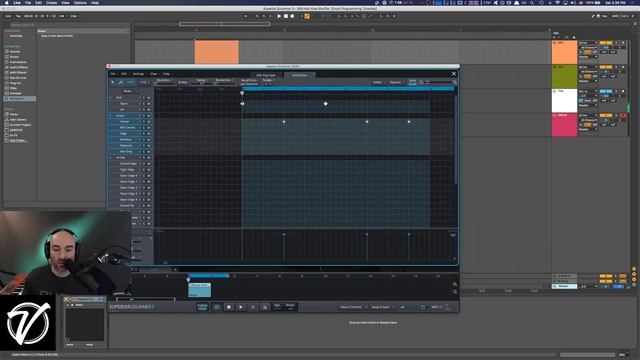Open Packs under Places in browser

tap(14, 114)
